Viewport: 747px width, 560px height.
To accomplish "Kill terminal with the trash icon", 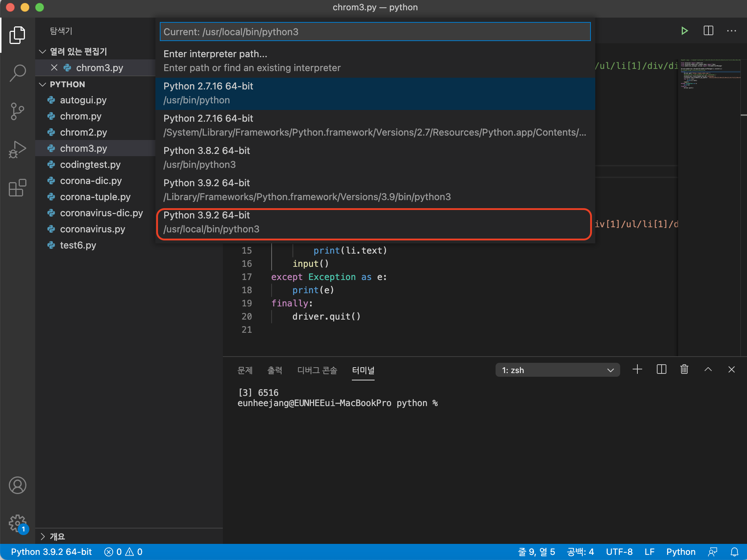I will (x=684, y=369).
